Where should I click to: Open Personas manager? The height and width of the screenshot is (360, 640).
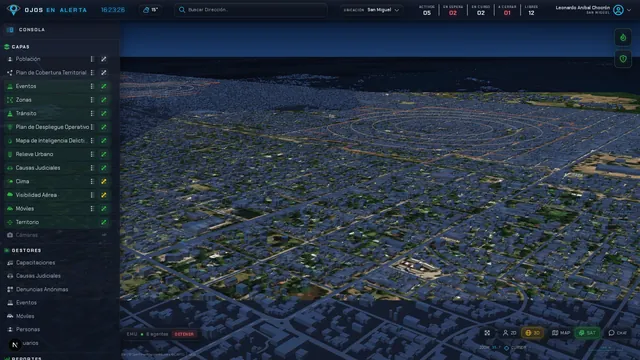[28, 329]
